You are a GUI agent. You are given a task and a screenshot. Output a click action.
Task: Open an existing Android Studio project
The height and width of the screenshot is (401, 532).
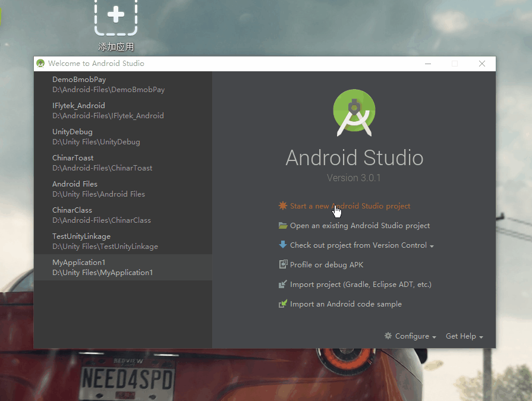(x=360, y=226)
